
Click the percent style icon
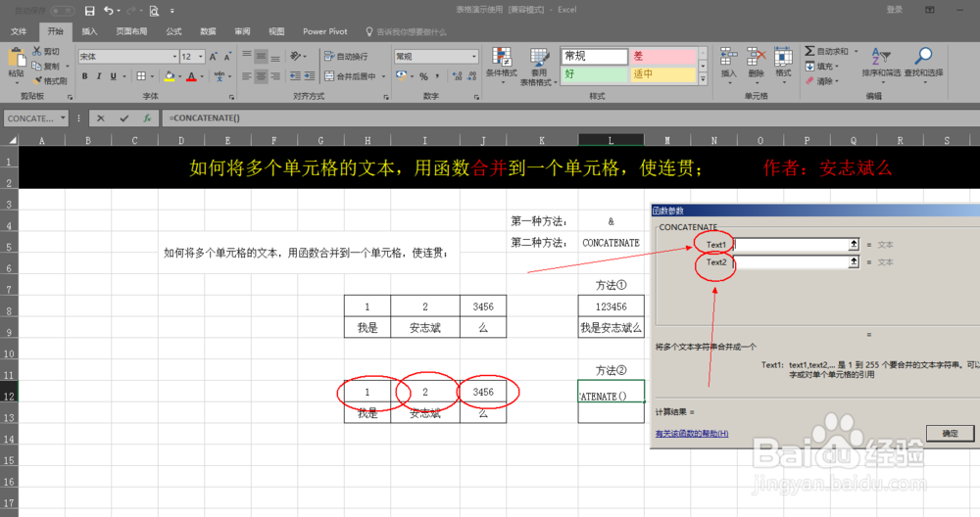point(423,76)
